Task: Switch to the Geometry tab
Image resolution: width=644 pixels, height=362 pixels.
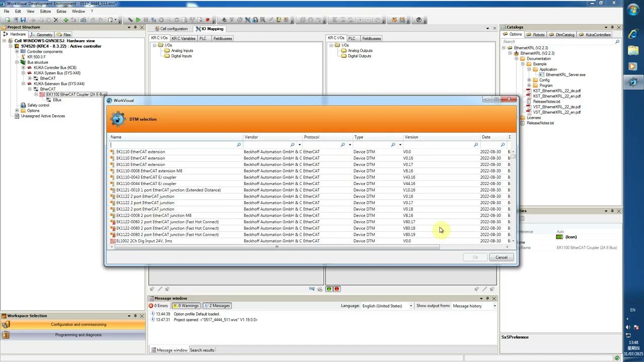Action: pyautogui.click(x=41, y=35)
